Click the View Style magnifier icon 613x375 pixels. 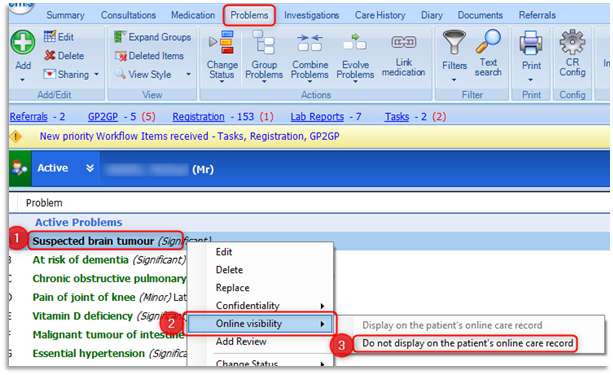120,74
